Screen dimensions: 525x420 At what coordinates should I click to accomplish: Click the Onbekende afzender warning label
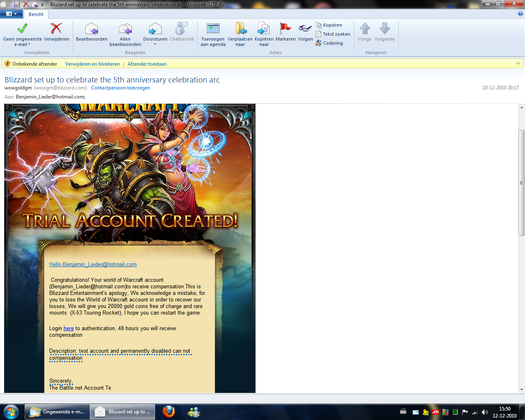(x=34, y=64)
